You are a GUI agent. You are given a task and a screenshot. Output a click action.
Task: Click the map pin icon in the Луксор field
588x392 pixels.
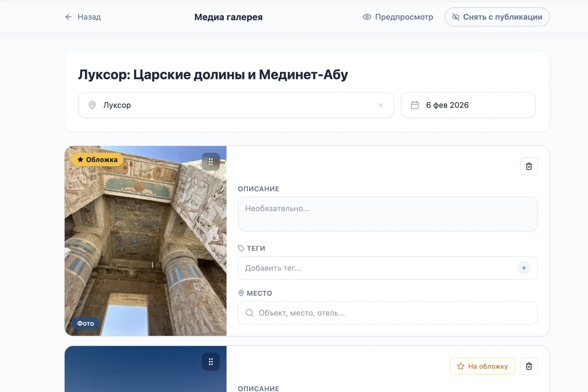(92, 105)
